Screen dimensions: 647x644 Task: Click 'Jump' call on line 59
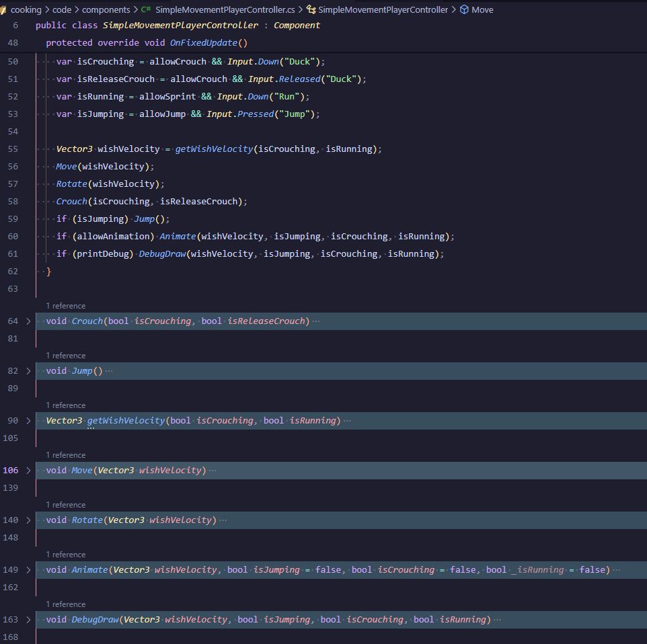pos(144,219)
